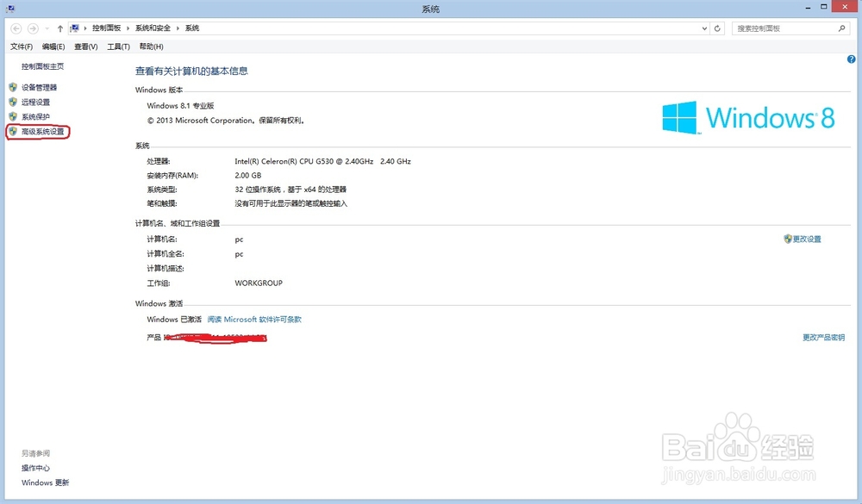Screen dimensions: 862x504
Task: Select the 2.00 GB RAM value
Action: tap(248, 176)
